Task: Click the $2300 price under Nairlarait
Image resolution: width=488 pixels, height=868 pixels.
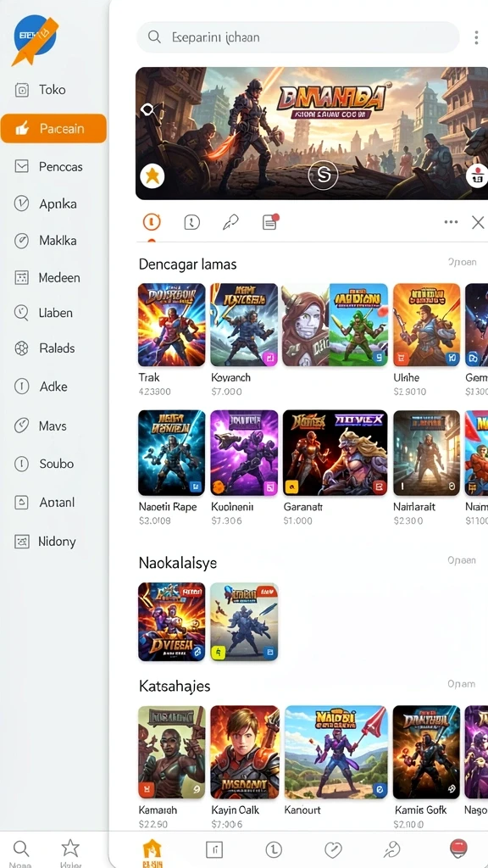Action: [408, 521]
